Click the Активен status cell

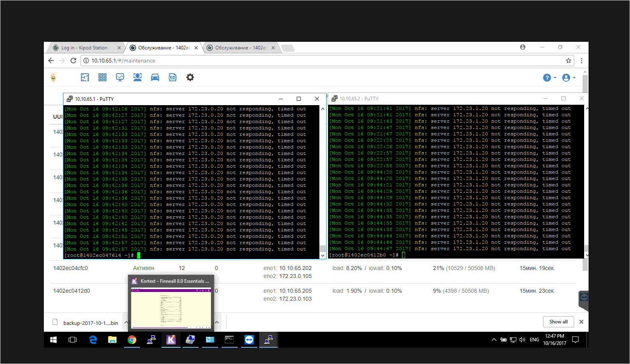144,268
